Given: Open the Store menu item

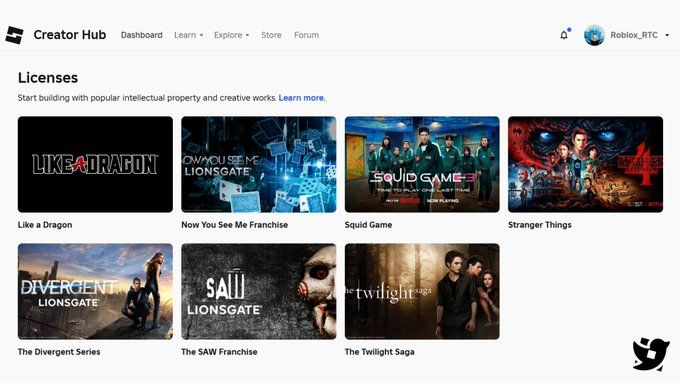Looking at the screenshot, I should (x=271, y=35).
